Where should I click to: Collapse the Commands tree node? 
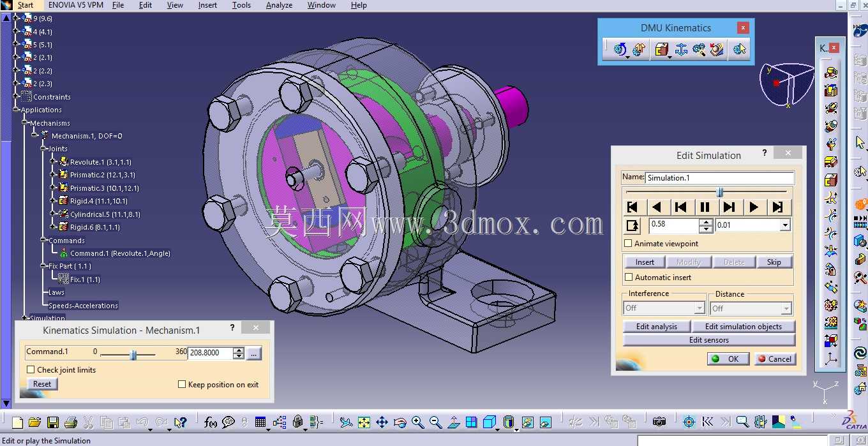[44, 241]
